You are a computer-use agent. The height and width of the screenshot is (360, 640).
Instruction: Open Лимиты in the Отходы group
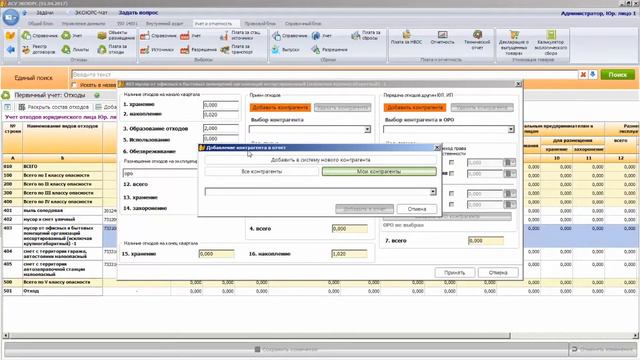[x=75, y=50]
